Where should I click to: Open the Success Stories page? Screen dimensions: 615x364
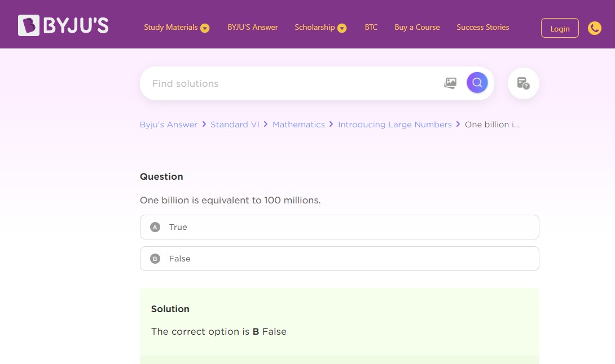[x=482, y=28]
